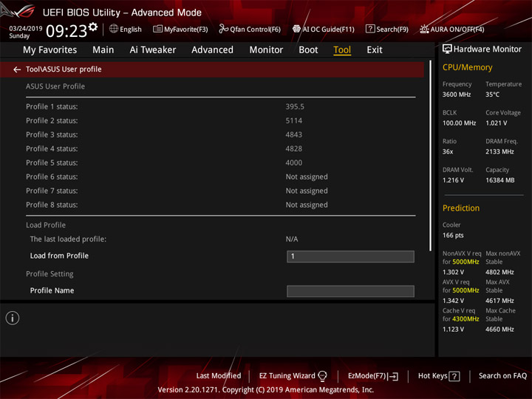The height and width of the screenshot is (399, 532).
Task: Toggle AURA lighting icon
Action: (x=424, y=29)
